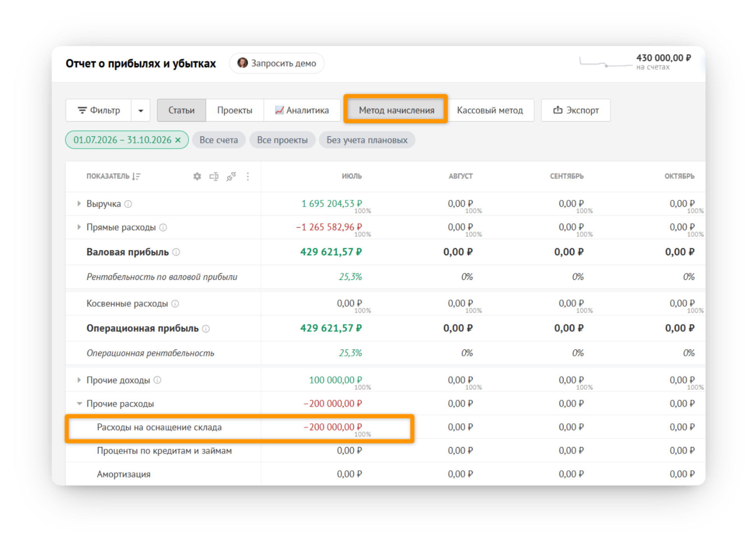Expand the Прямые расходы row
756x534 pixels.
click(79, 227)
